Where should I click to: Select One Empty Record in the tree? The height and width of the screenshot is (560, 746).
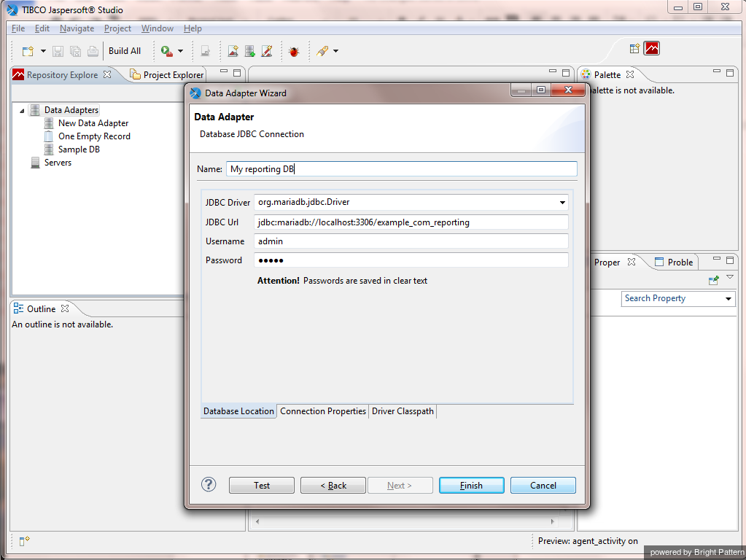pos(94,136)
